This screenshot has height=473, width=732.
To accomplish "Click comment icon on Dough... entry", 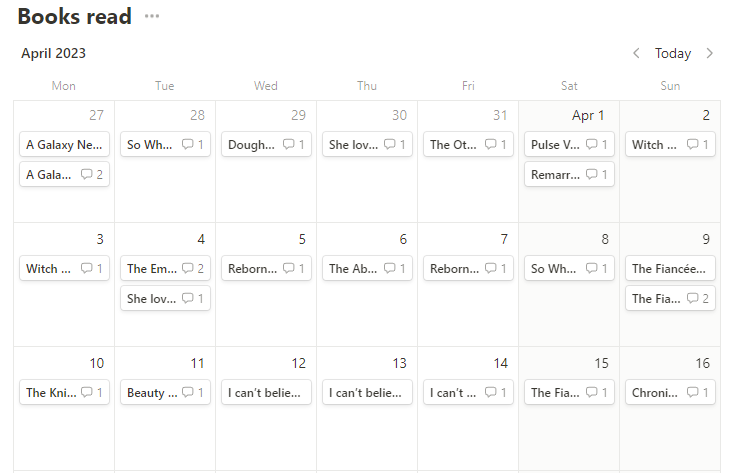I will (288, 144).
